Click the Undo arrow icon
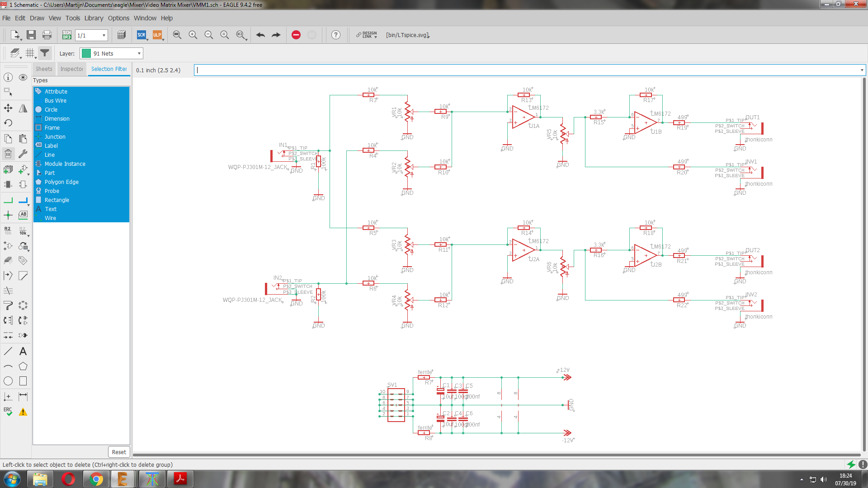Viewport: 868px width, 488px height. (260, 35)
